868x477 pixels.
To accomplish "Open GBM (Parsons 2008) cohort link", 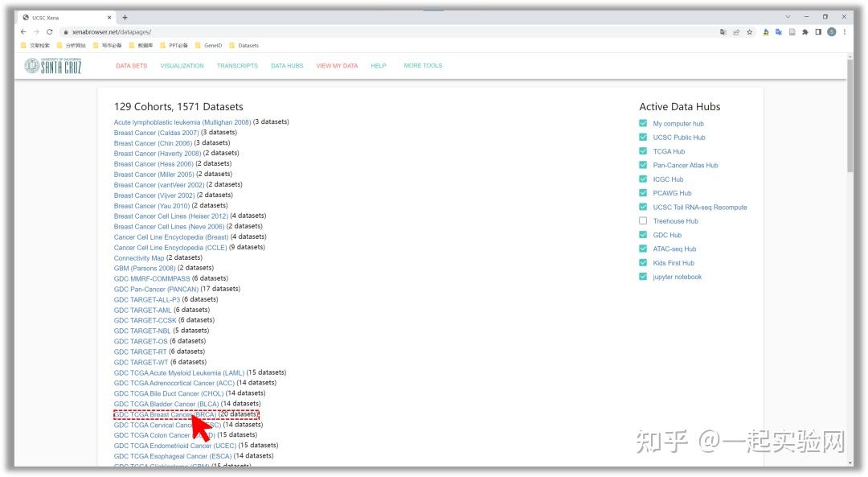I will [x=145, y=268].
